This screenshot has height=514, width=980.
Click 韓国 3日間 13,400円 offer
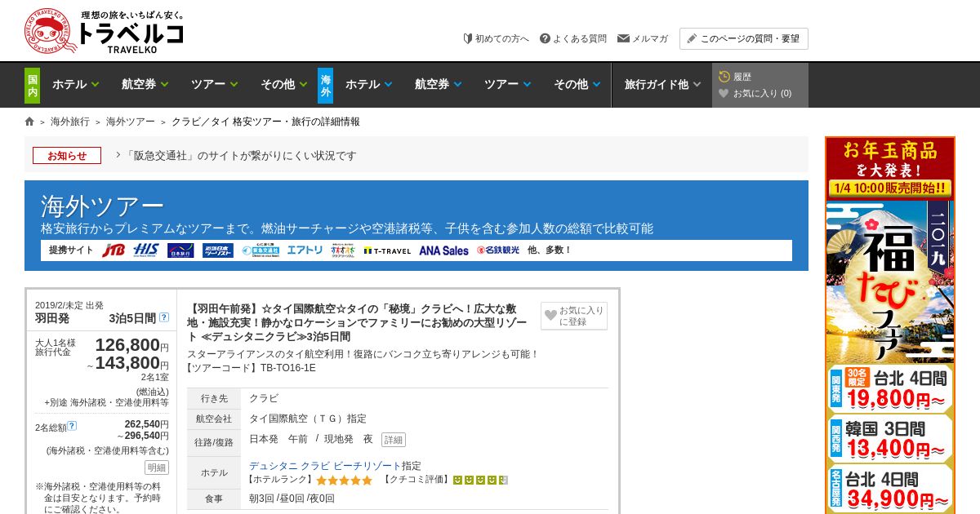pos(890,438)
